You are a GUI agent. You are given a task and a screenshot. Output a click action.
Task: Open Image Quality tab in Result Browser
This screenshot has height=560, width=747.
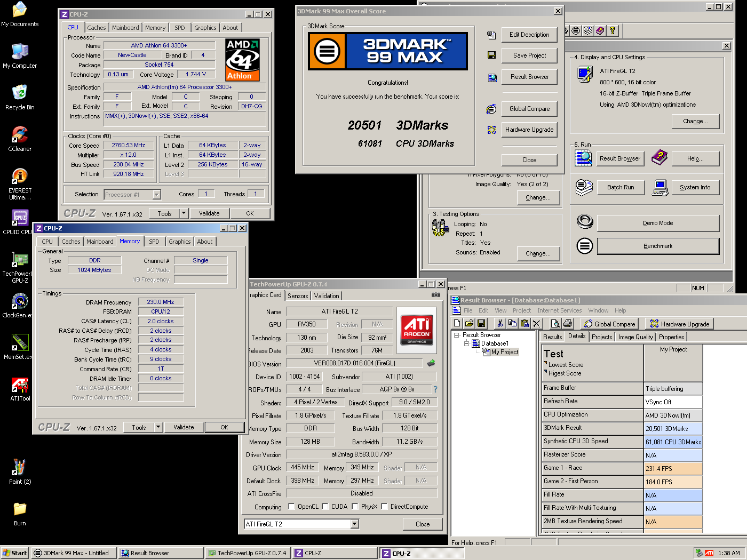click(x=635, y=337)
